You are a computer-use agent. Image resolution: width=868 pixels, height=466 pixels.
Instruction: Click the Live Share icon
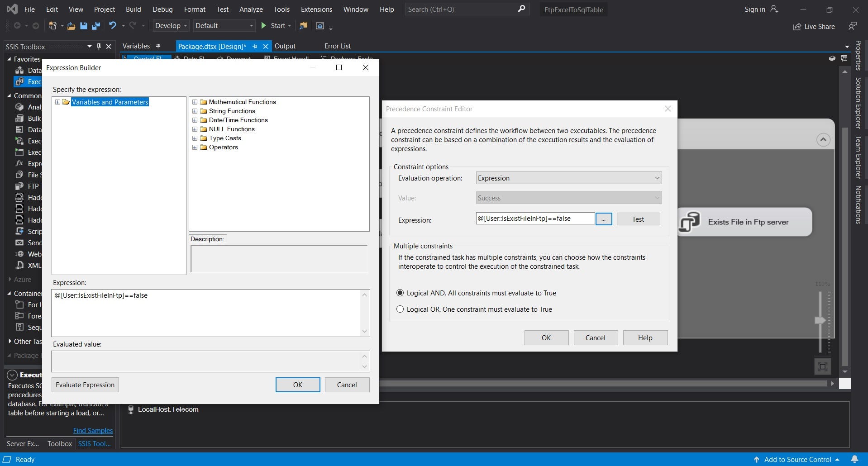(x=797, y=27)
